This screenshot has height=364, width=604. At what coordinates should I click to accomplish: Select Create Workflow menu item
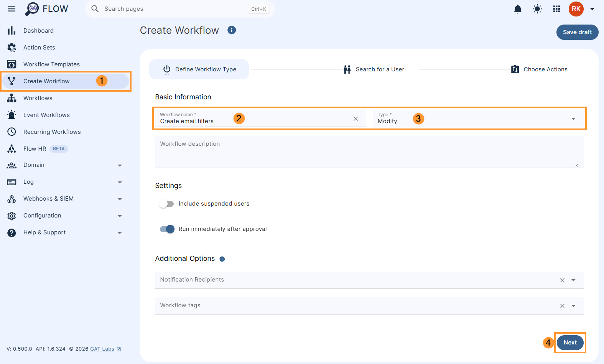click(65, 81)
